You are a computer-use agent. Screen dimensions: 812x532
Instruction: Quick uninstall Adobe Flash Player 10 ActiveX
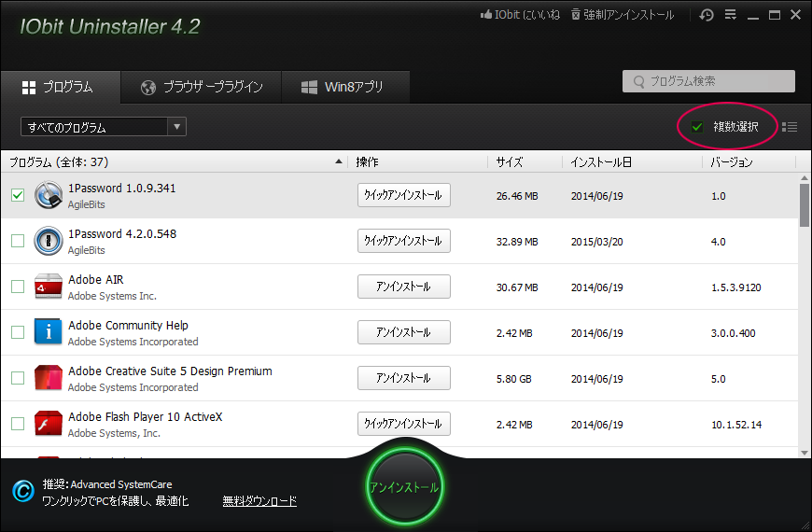(404, 423)
